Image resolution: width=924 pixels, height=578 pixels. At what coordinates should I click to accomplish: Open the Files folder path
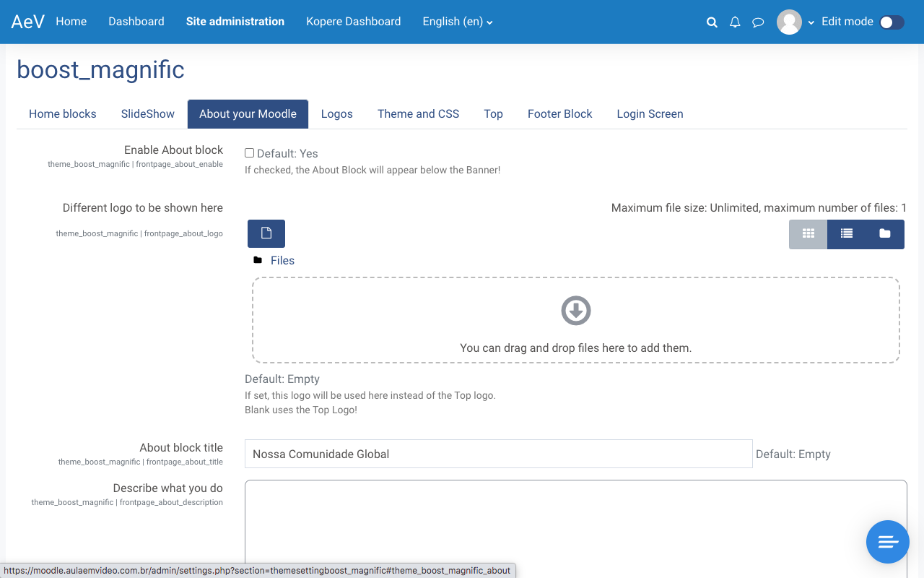tap(282, 260)
